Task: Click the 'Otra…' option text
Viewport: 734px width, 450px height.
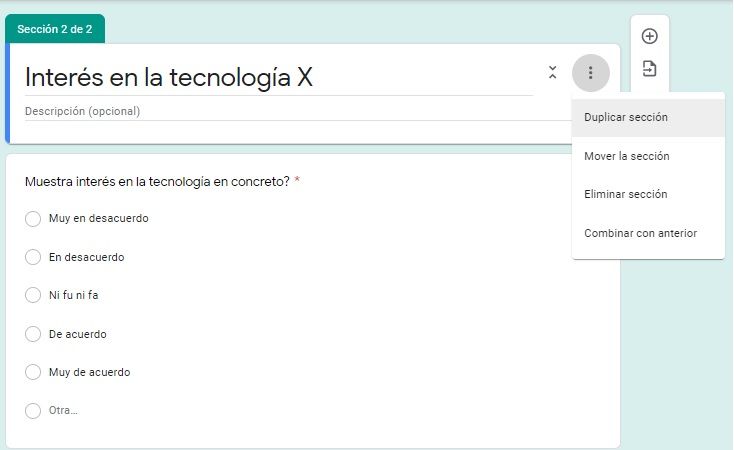Action: (x=63, y=410)
